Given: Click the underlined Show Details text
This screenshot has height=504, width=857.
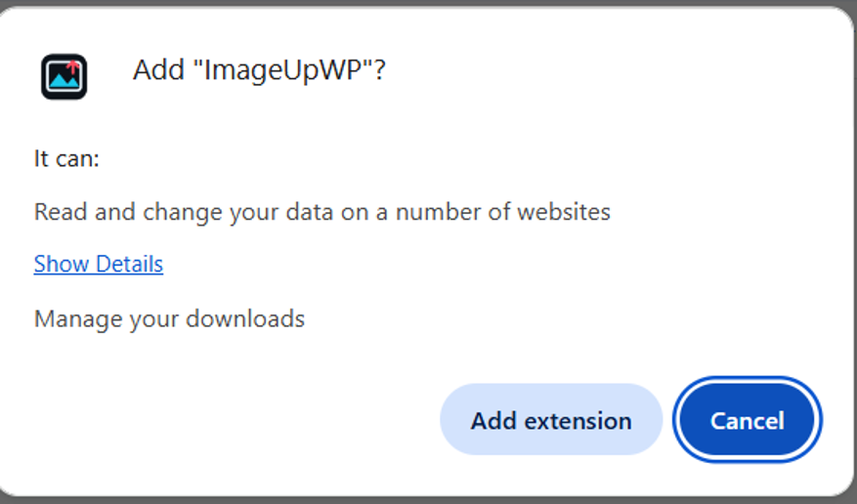Looking at the screenshot, I should 99,265.
